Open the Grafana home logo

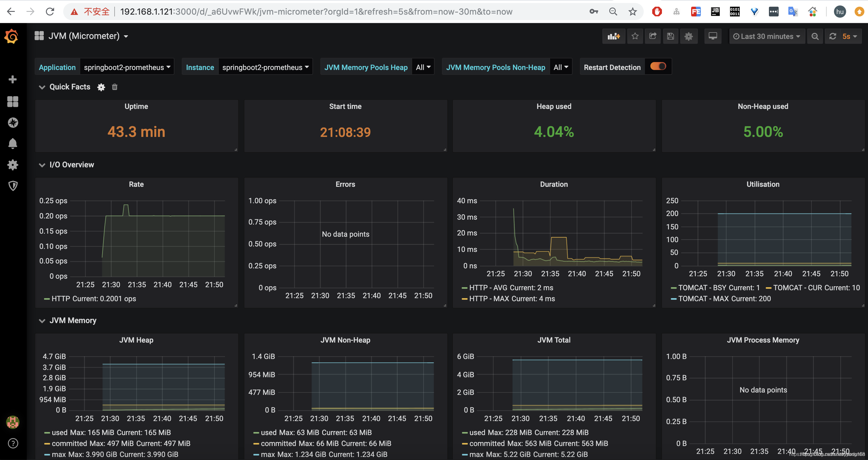[12, 36]
